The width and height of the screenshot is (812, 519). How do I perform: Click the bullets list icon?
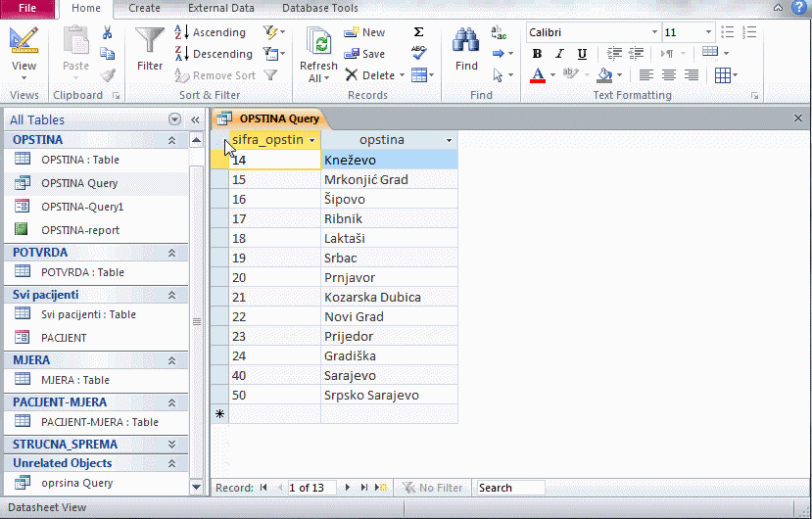pos(728,32)
